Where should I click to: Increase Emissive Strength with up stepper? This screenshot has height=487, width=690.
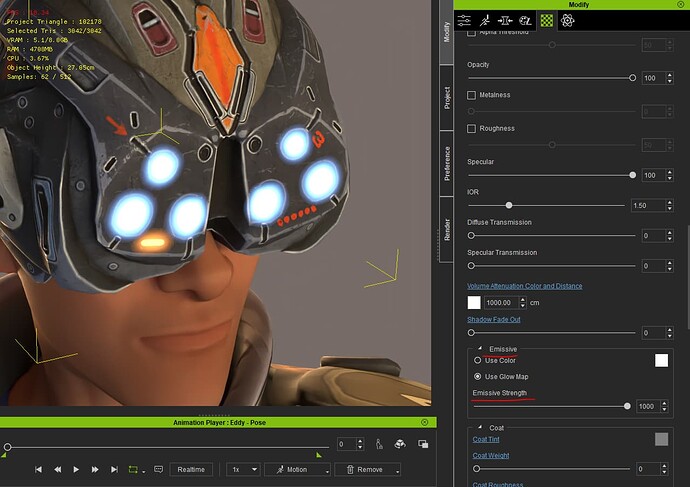click(664, 403)
